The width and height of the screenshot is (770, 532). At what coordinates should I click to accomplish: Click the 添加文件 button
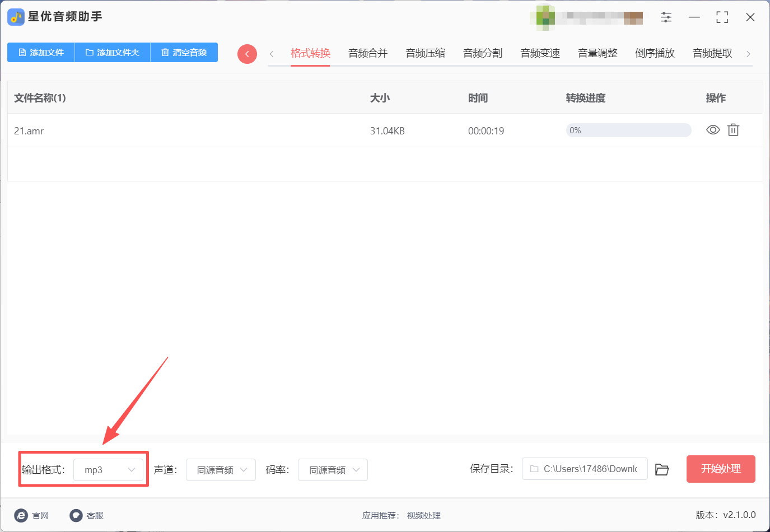[x=41, y=53]
